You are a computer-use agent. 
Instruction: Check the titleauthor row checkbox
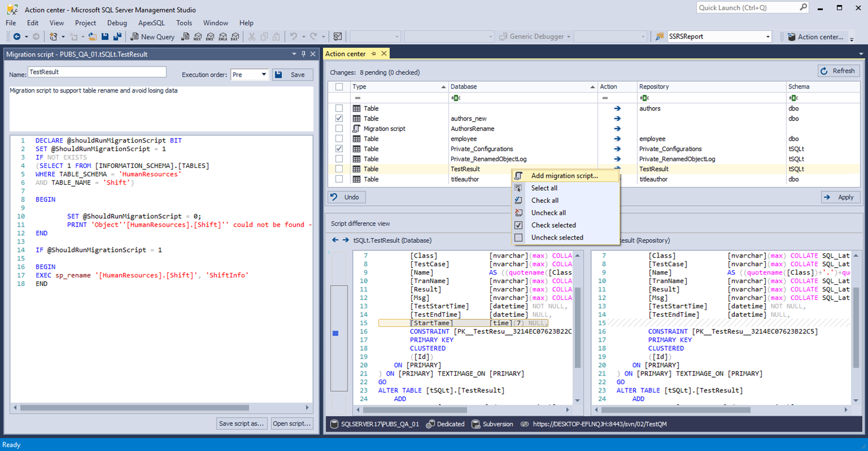click(x=339, y=179)
